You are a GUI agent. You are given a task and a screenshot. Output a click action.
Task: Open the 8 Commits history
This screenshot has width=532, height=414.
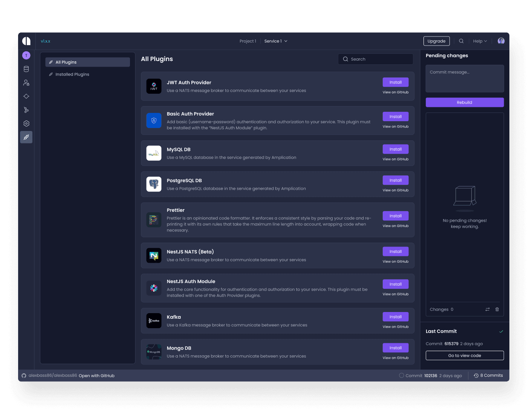point(488,376)
